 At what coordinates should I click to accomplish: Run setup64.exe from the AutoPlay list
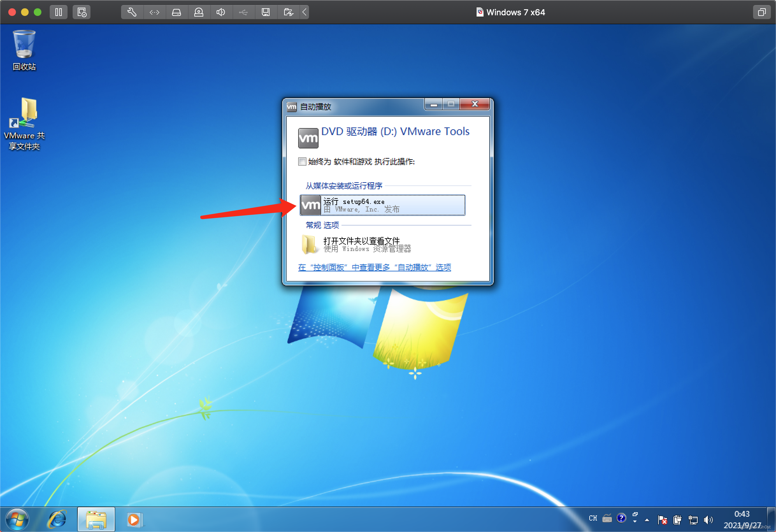[x=382, y=205]
